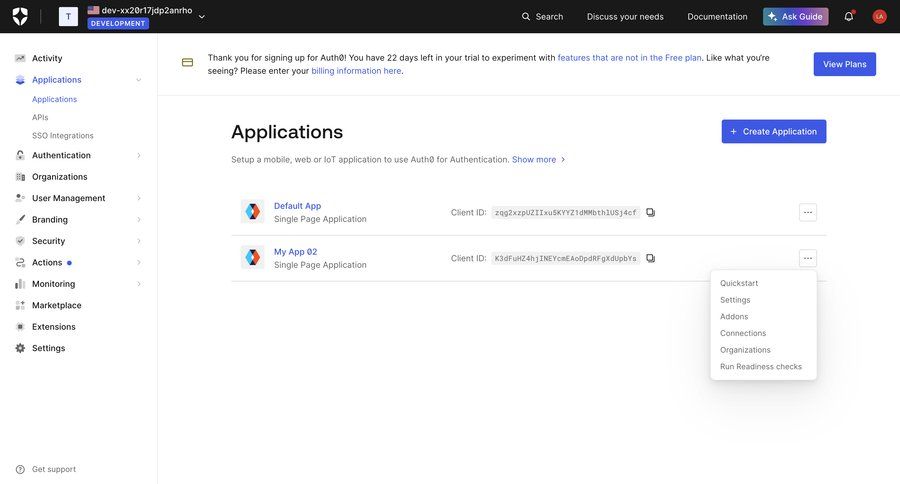Click the Marketplace icon in sidebar
Viewport: 900px width, 484px height.
click(x=20, y=305)
